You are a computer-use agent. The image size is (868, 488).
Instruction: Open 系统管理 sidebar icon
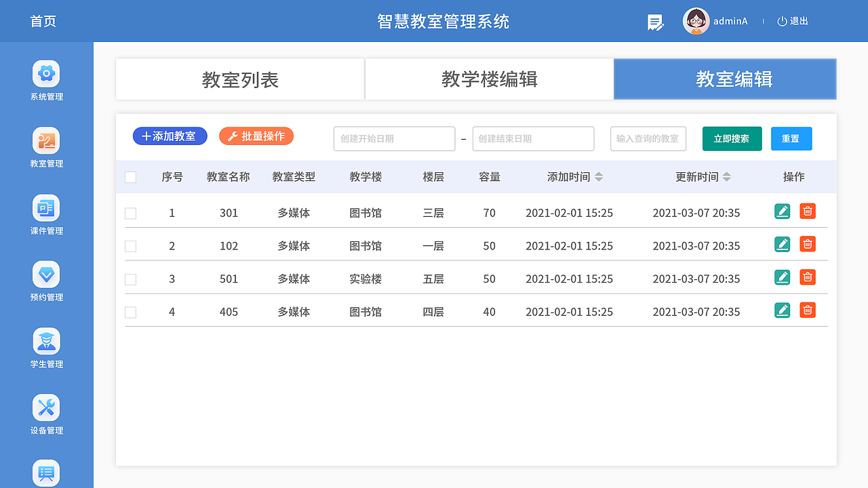pos(46,73)
